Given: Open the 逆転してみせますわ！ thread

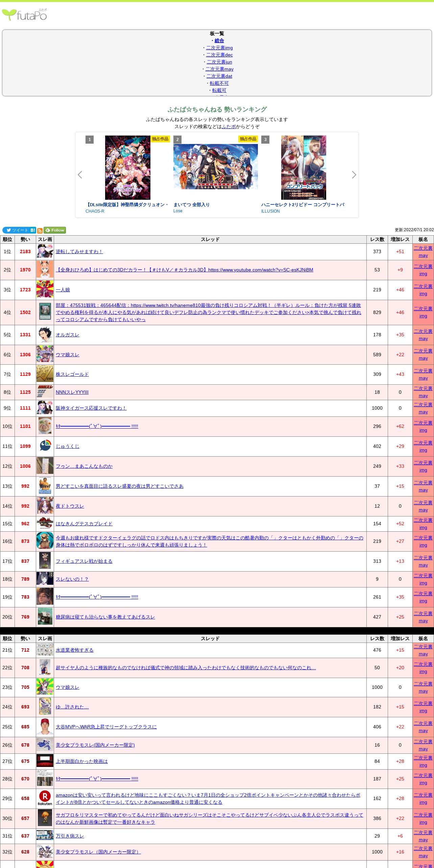Looking at the screenshot, I should [x=79, y=251].
